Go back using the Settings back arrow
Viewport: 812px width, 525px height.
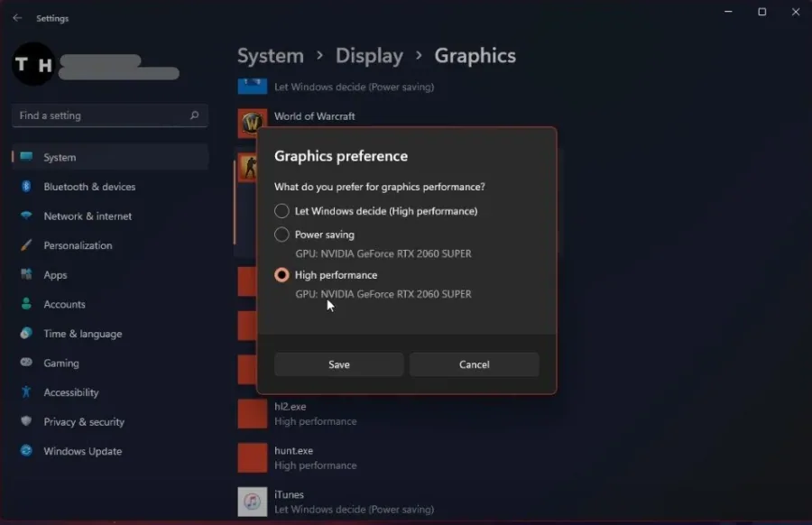[x=17, y=18]
